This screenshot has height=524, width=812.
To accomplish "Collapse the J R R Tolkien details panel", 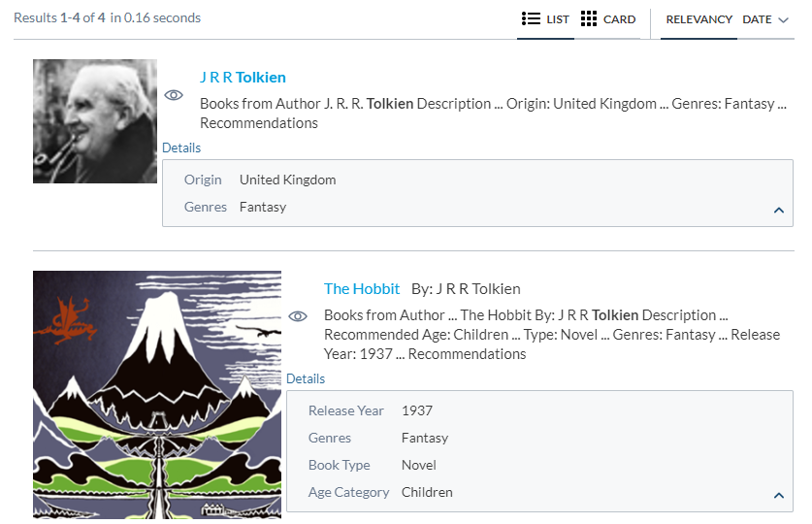I will pos(778,210).
